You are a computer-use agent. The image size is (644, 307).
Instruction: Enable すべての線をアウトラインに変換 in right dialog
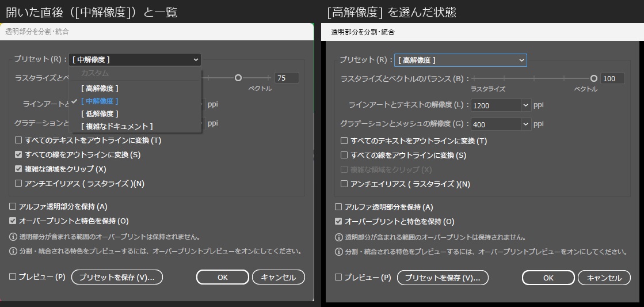(x=344, y=155)
